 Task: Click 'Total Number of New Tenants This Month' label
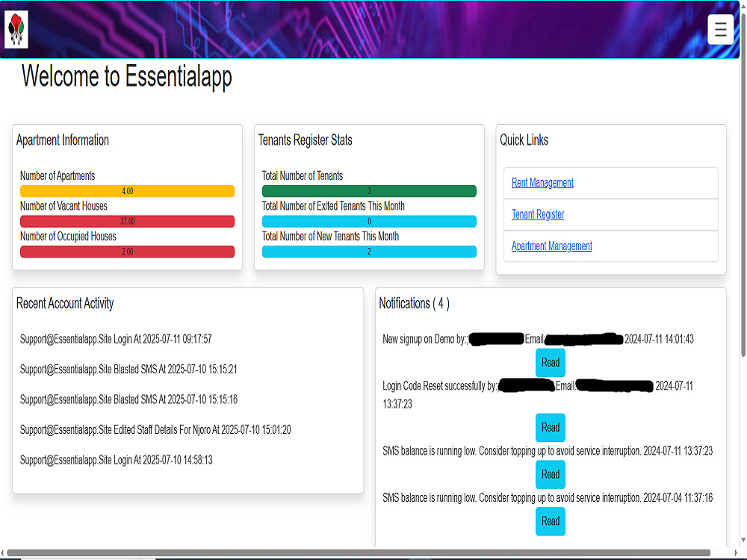pyautogui.click(x=331, y=236)
